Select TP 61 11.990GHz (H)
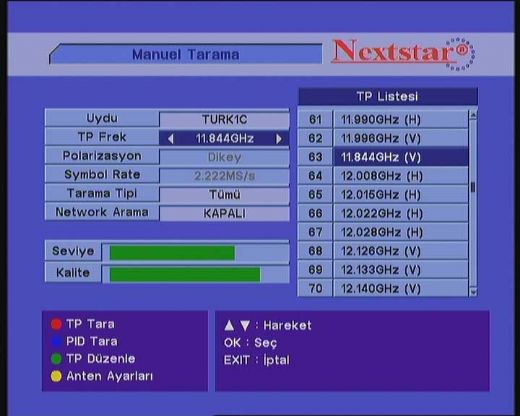Screen dimensions: 520x416 coord(383,119)
